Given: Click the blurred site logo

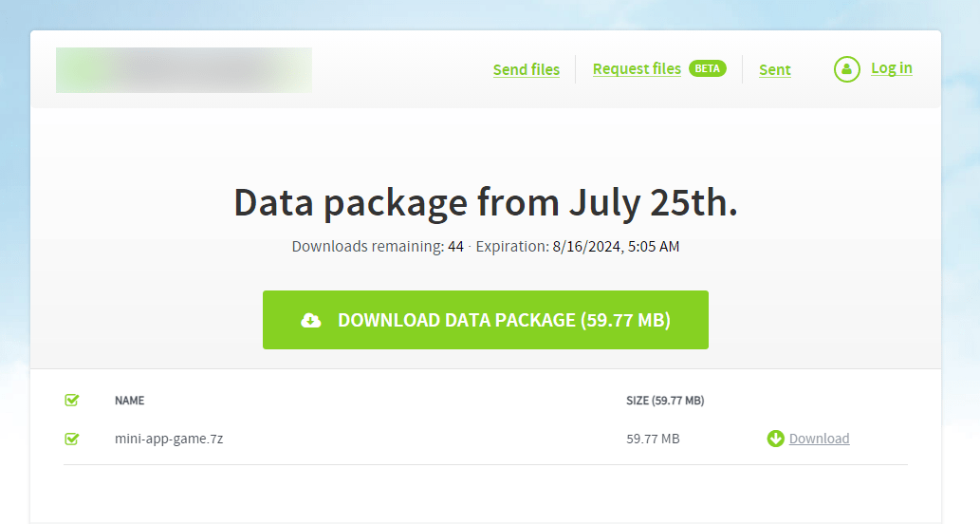Looking at the screenshot, I should (184, 69).
